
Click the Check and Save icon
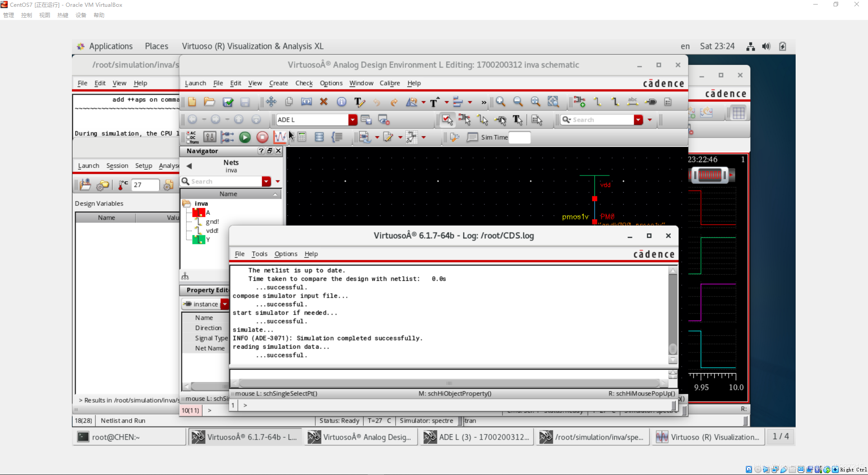[x=228, y=102]
